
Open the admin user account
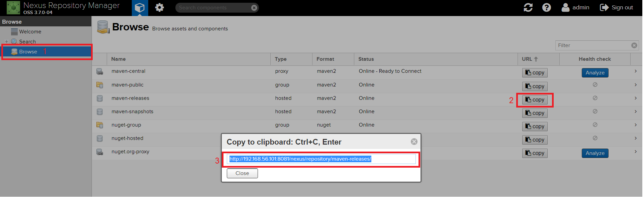tap(575, 7)
